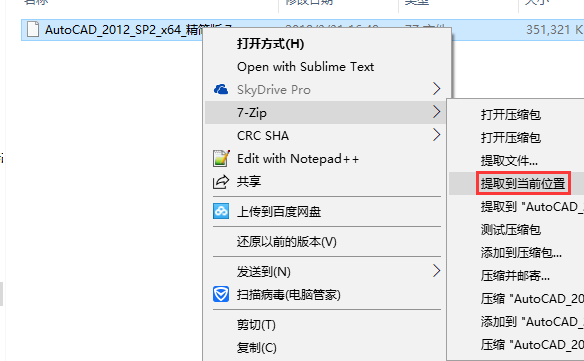Select 复制(C) in the context menu
This screenshot has height=361, width=584.
pos(257,348)
